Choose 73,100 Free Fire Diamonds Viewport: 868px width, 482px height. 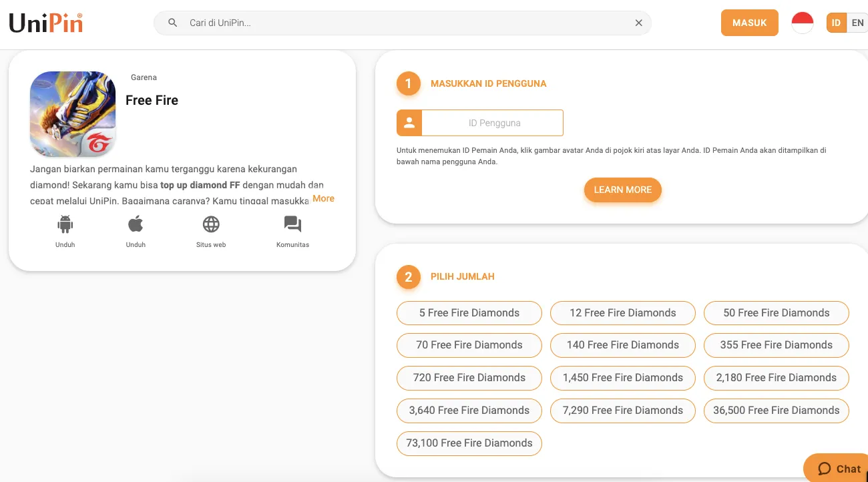tap(469, 443)
